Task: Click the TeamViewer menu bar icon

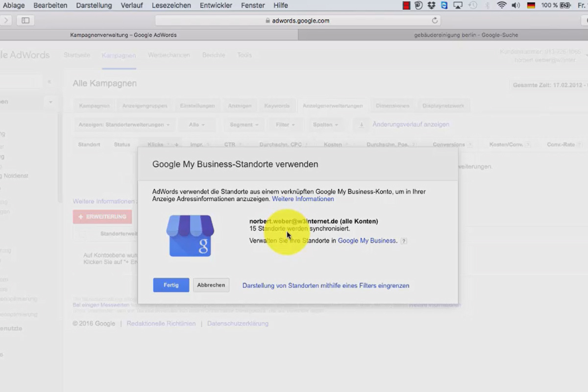Action: [x=444, y=5]
